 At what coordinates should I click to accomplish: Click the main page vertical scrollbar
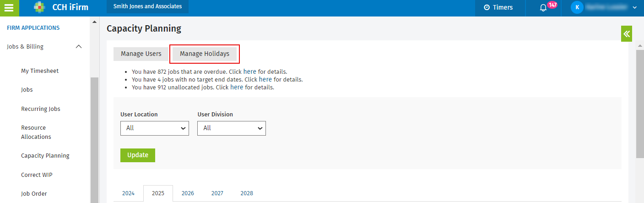click(x=640, y=104)
